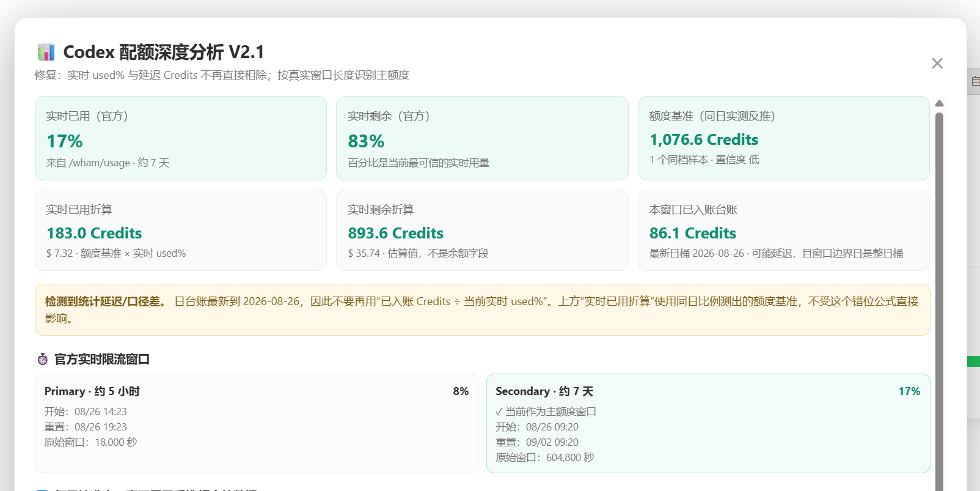The image size is (980, 491).
Task: Click the note "1 个同档样本 · 置信度 低"
Action: (704, 160)
